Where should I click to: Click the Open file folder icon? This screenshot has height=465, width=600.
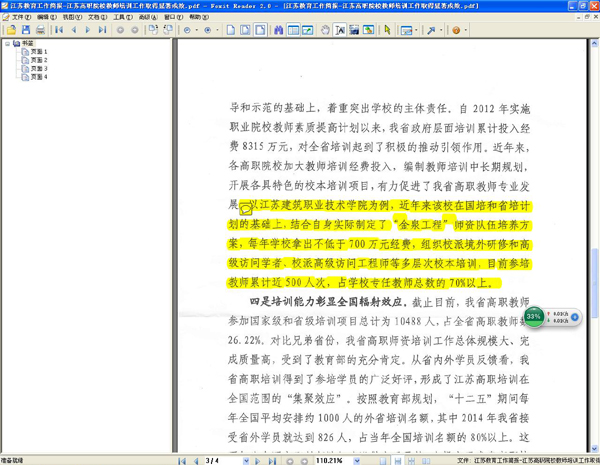9,30
